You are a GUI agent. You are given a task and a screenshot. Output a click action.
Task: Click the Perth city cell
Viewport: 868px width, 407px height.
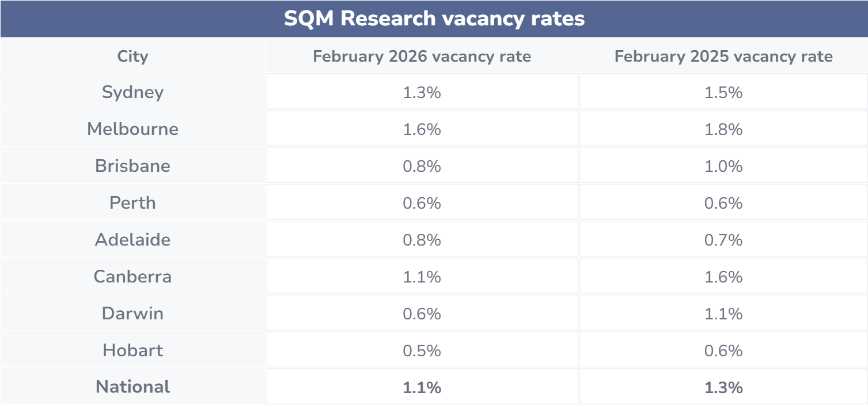click(x=132, y=203)
